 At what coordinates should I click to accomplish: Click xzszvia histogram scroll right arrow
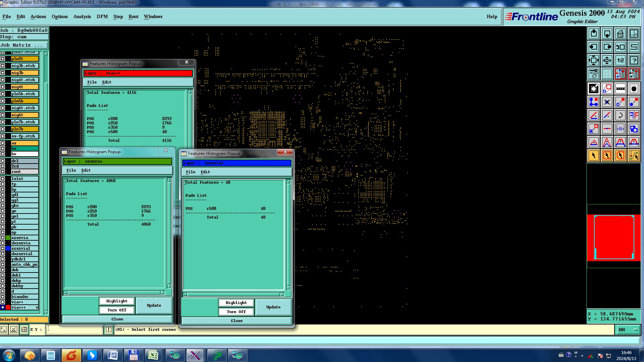tap(163, 293)
